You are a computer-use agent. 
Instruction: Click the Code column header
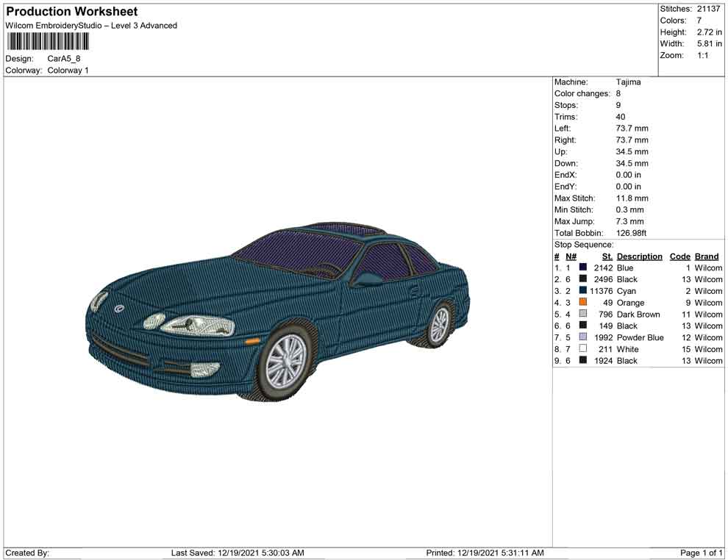679,256
